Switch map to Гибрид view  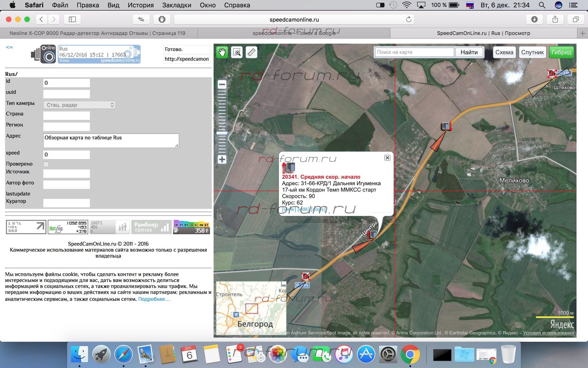[x=561, y=52]
